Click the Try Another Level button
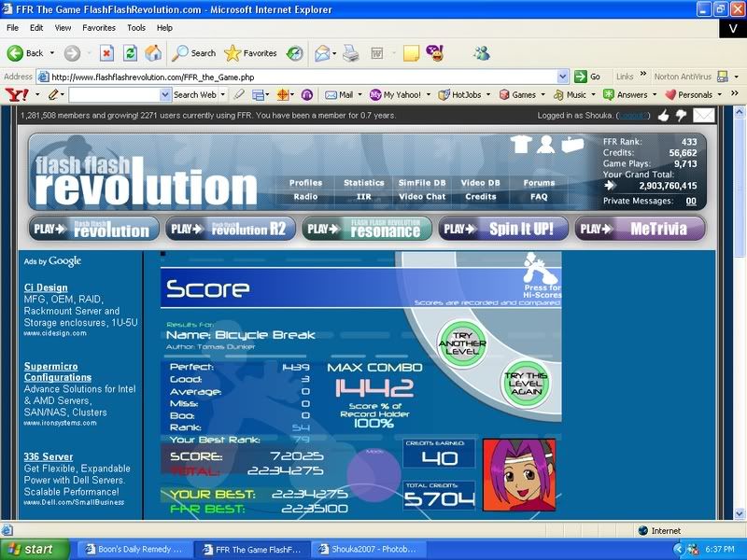Viewport: 747px width, 560px height. 462,343
